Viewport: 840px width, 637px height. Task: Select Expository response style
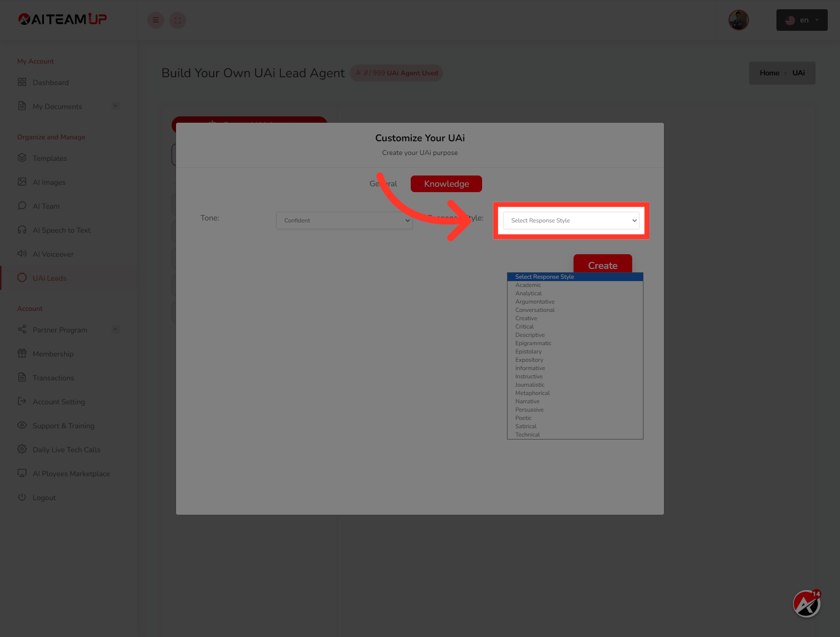click(575, 360)
